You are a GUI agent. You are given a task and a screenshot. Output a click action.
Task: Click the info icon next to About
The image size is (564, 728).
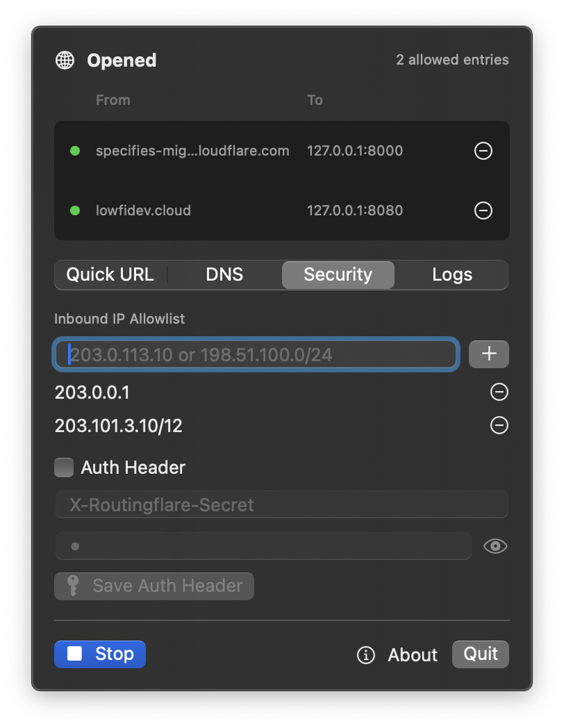click(x=366, y=655)
